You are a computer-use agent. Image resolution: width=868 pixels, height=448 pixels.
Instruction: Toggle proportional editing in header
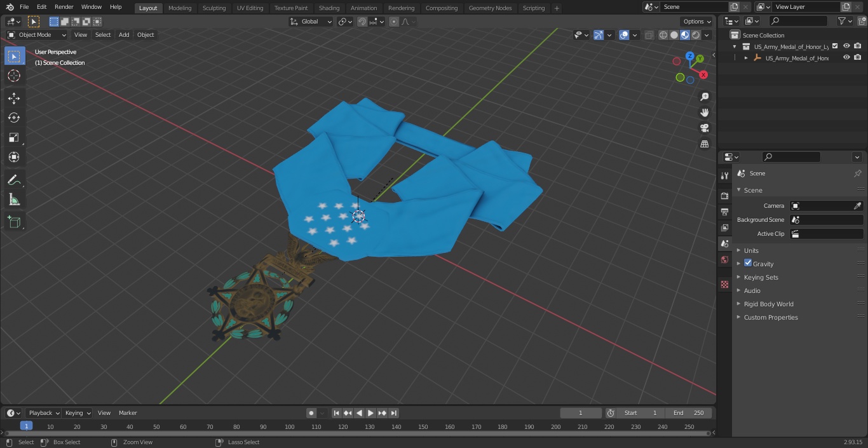394,22
